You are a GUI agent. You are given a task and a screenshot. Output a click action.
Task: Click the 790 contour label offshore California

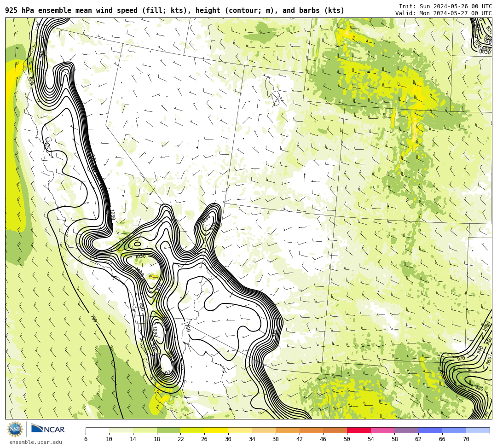tap(93, 318)
